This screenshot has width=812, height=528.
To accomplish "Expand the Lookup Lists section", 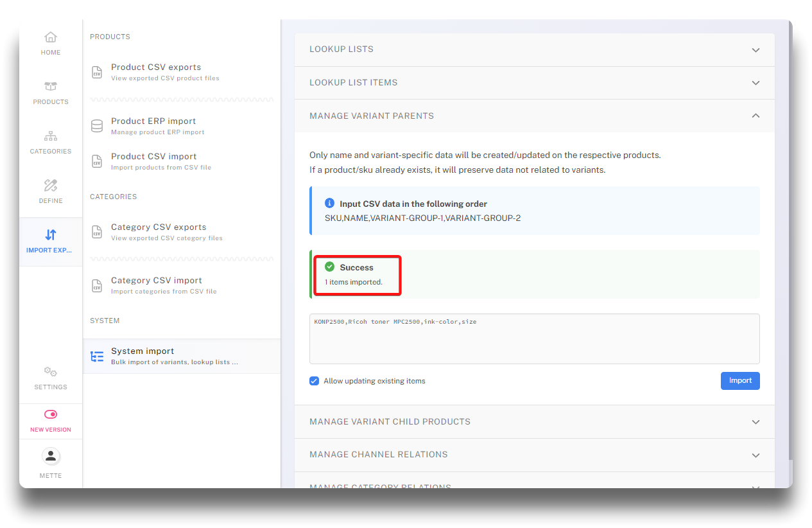I will [x=756, y=50].
